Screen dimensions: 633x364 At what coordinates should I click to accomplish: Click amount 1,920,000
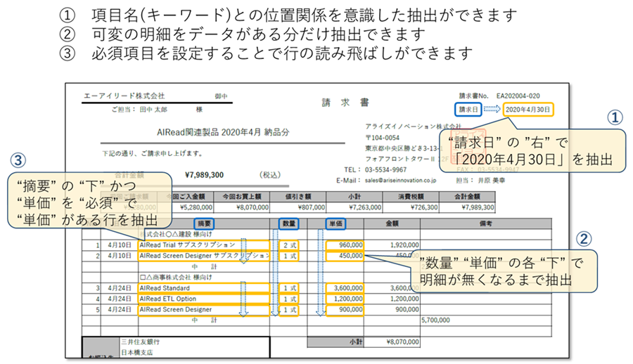coord(404,245)
